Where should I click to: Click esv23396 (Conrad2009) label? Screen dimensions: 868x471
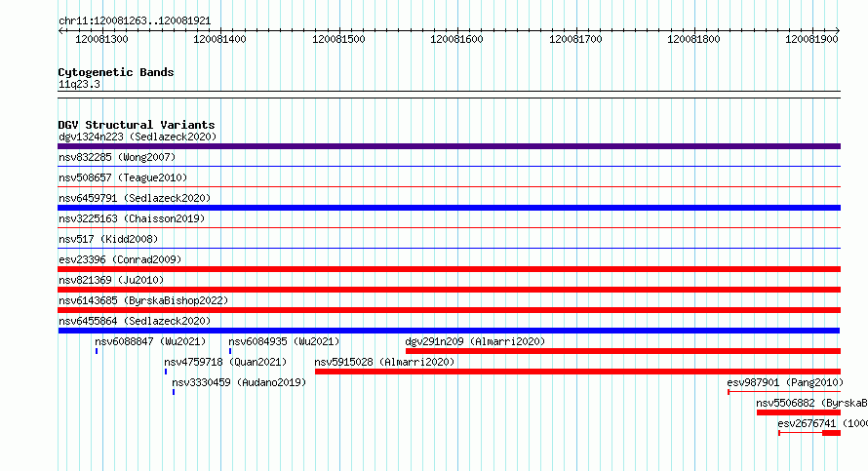(120, 259)
